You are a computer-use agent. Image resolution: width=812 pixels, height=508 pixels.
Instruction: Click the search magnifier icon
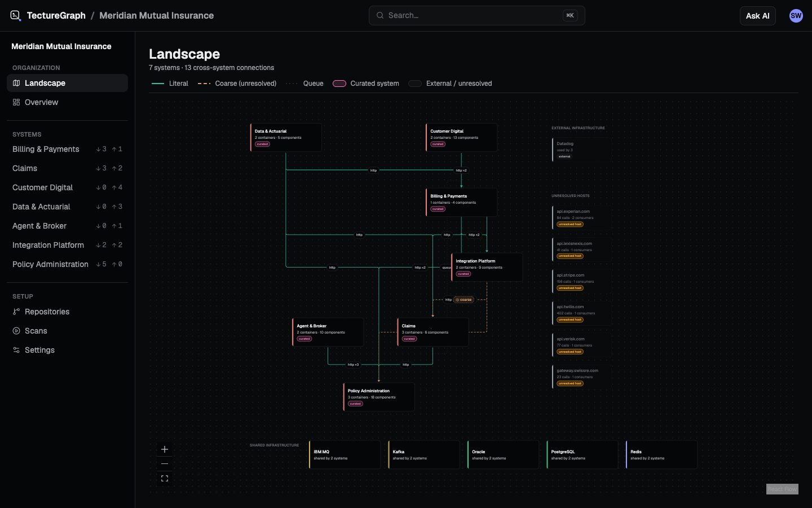(380, 16)
